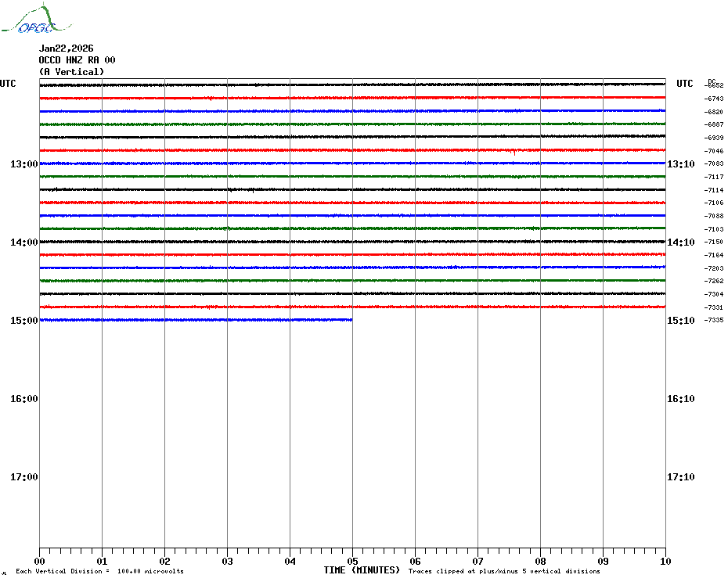
Task: Click the right '16:10' time label
Action: [681, 399]
